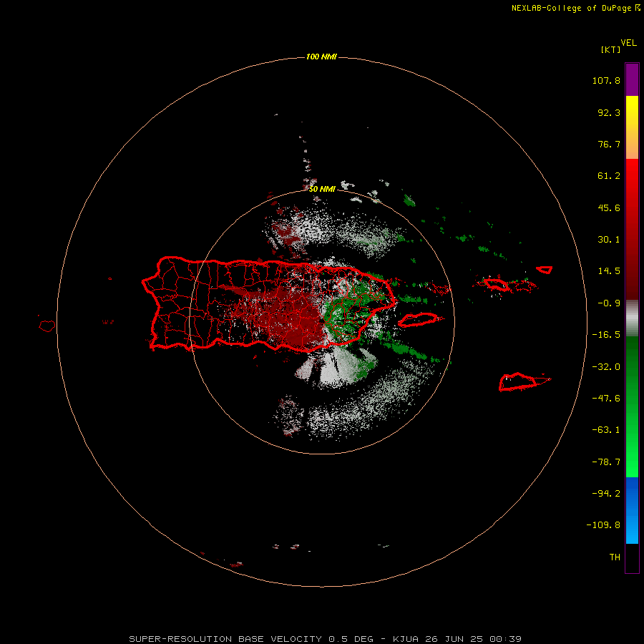Screen dimensions: 644x644
Task: Select the 76.7 legend value
Action: (x=609, y=144)
